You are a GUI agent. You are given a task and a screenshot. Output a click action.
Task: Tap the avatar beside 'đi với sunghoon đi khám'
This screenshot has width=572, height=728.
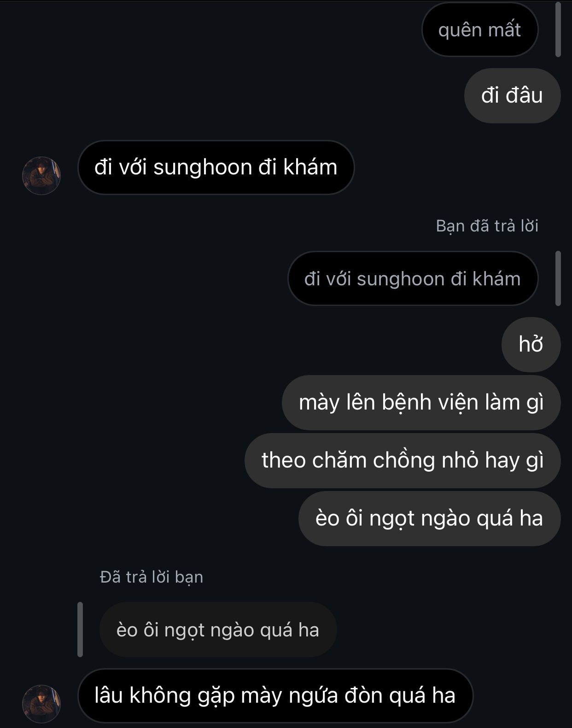coord(41,175)
